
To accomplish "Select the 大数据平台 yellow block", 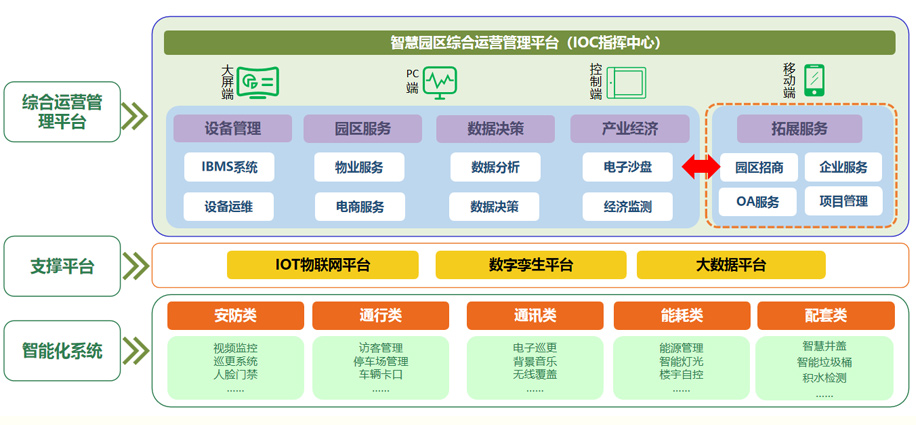I will (731, 265).
